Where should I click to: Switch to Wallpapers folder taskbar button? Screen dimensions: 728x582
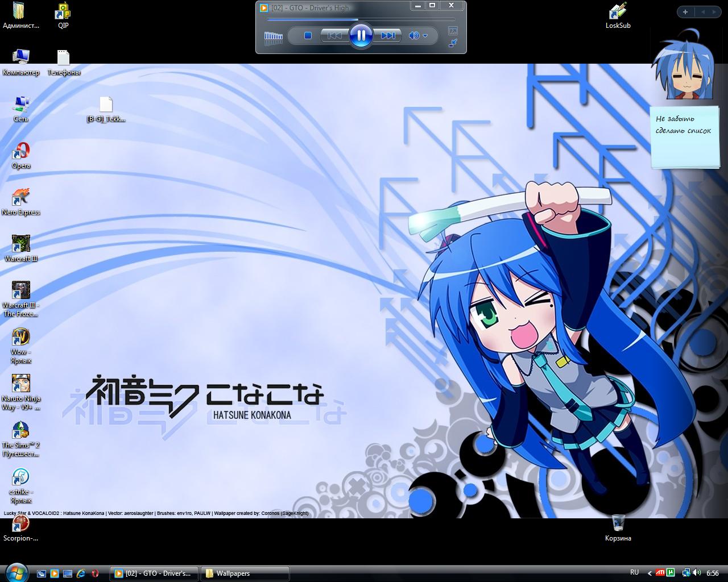[245, 573]
